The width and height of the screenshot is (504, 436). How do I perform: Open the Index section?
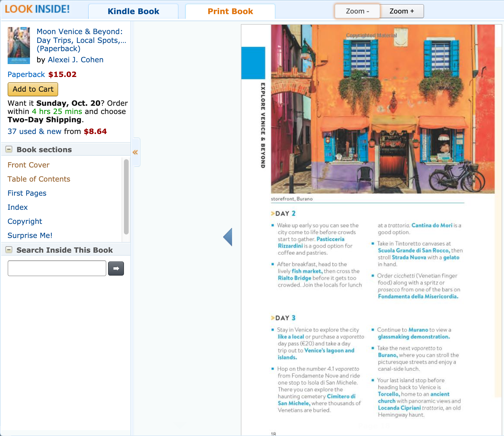(18, 207)
